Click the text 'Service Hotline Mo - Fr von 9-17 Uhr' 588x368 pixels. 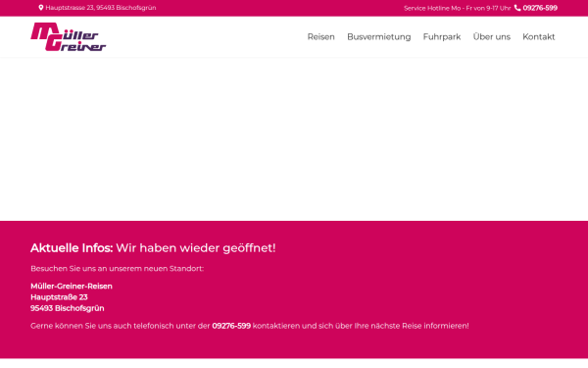tap(457, 8)
